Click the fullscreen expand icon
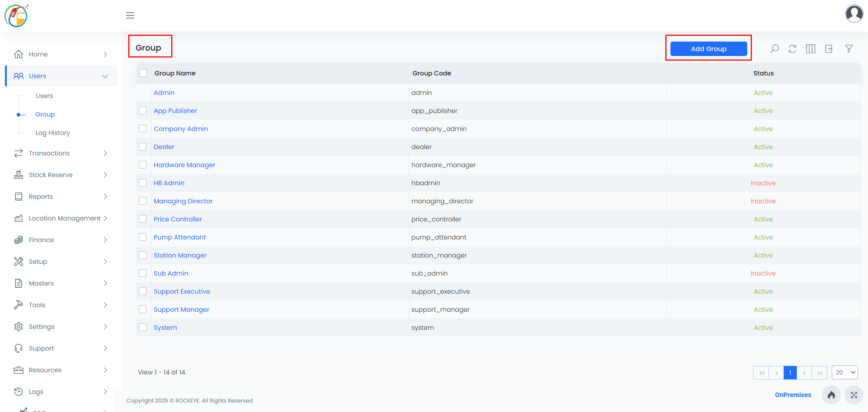 854,395
